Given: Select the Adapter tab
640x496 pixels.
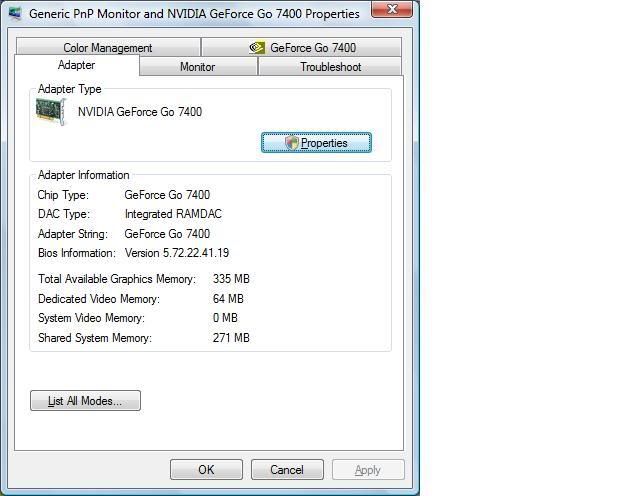Looking at the screenshot, I should (77, 65).
